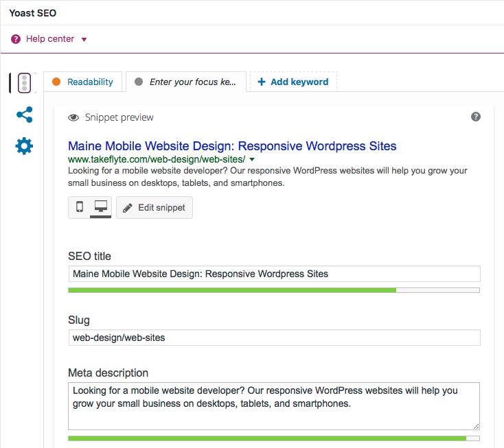Open the green URL dropdown arrow in snippet
The height and width of the screenshot is (448, 504).
252,159
